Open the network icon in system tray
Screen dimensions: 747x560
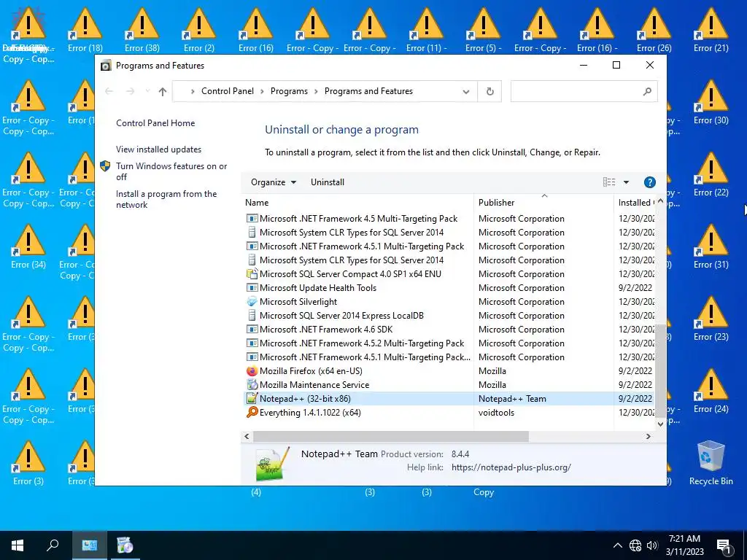[635, 545]
